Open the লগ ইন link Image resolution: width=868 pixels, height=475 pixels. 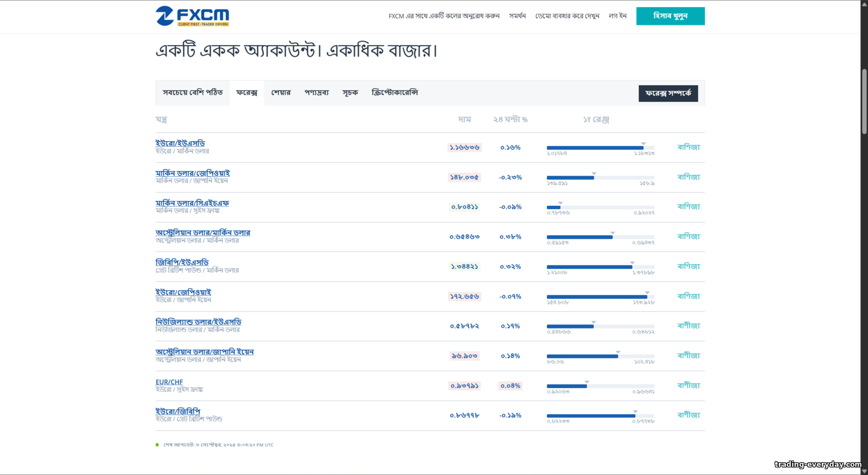point(617,16)
